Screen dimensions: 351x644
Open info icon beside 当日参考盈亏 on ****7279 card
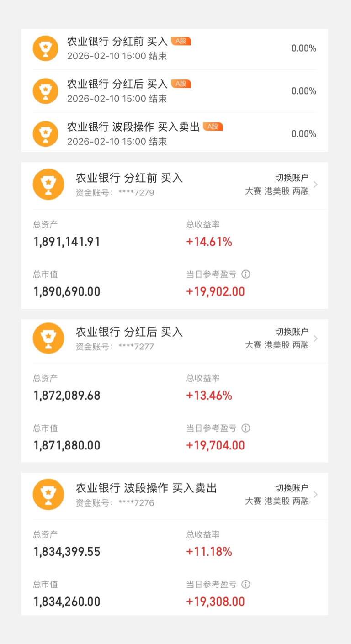[x=245, y=274]
